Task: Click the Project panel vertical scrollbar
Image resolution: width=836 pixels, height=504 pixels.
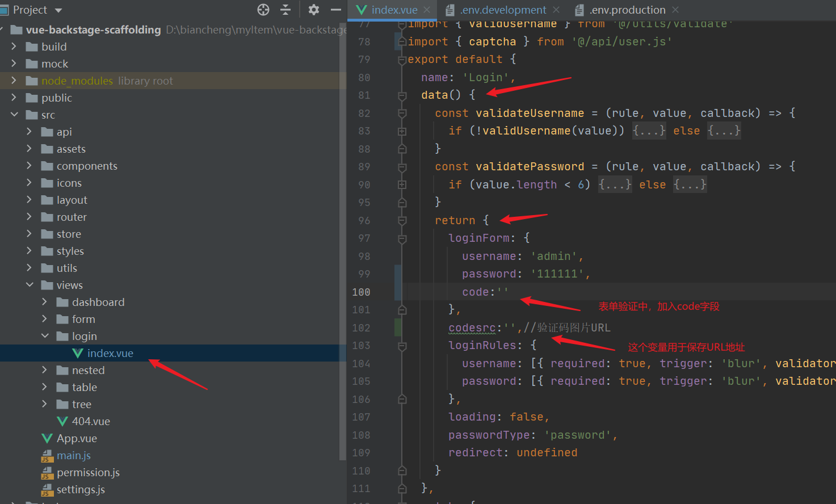Action: pyautogui.click(x=342, y=241)
